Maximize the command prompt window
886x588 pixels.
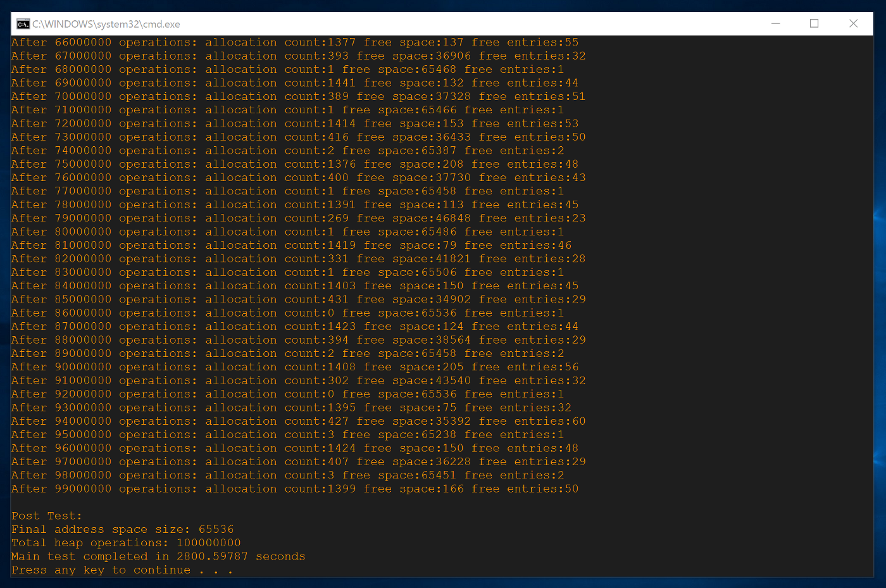coord(814,23)
